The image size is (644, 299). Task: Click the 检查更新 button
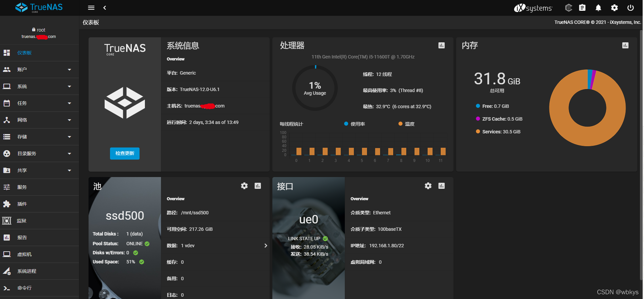(125, 153)
